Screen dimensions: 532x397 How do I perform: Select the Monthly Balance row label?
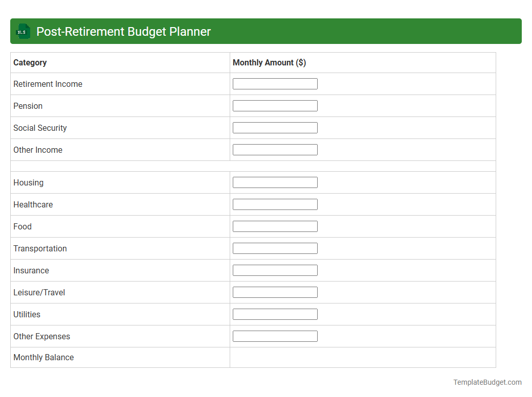[43, 357]
